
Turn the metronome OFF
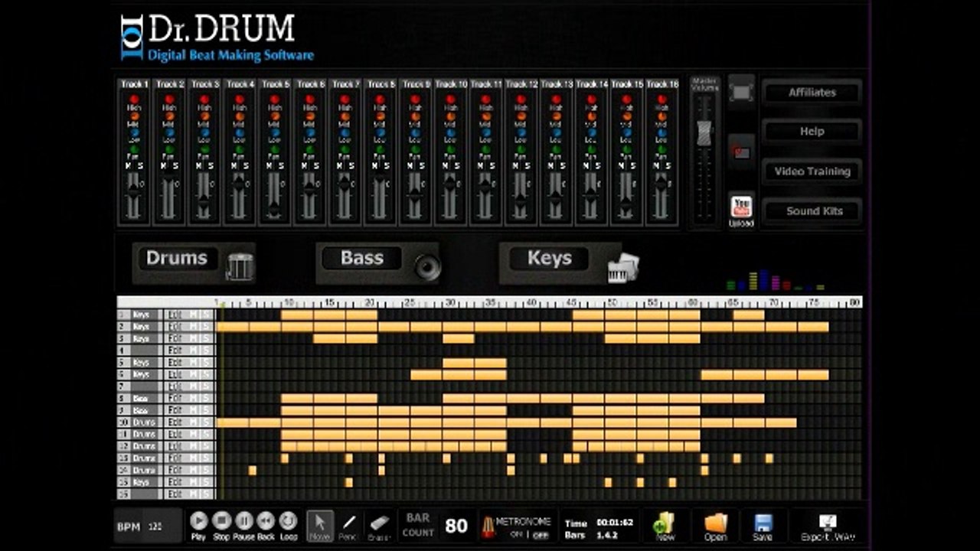tap(541, 535)
